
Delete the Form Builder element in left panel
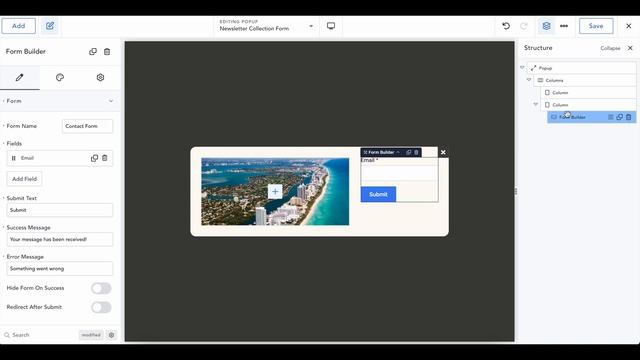click(x=107, y=52)
